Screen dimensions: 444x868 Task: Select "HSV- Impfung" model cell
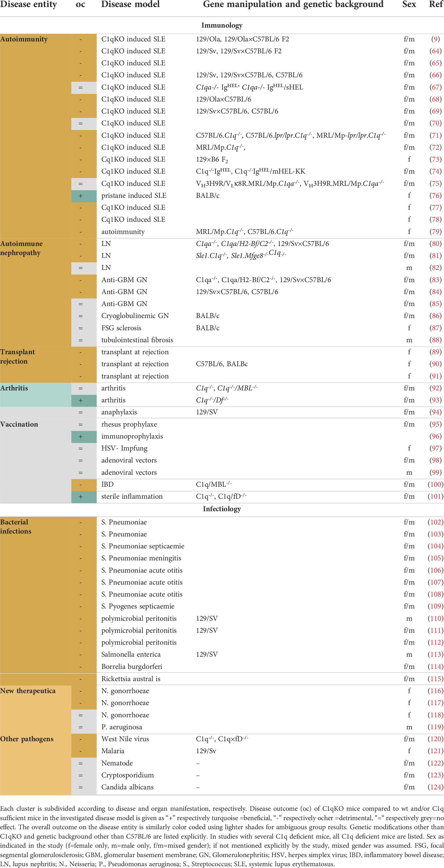pyautogui.click(x=124, y=448)
